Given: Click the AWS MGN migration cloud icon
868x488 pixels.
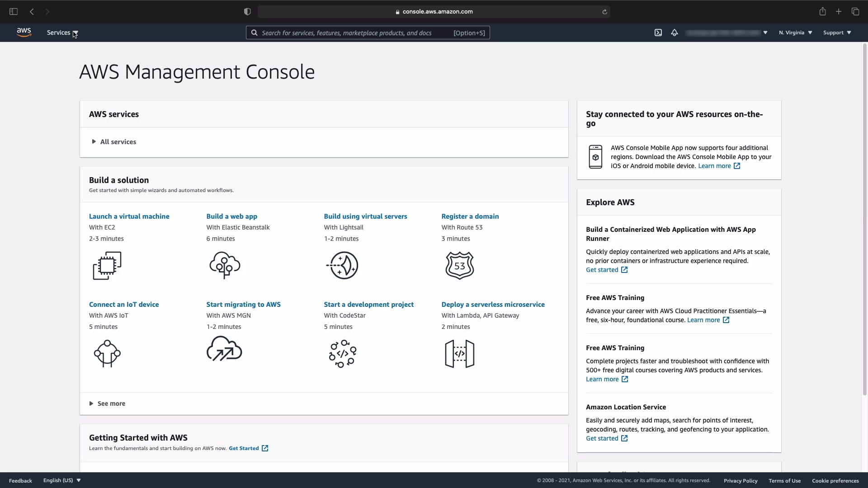Looking at the screenshot, I should [224, 349].
